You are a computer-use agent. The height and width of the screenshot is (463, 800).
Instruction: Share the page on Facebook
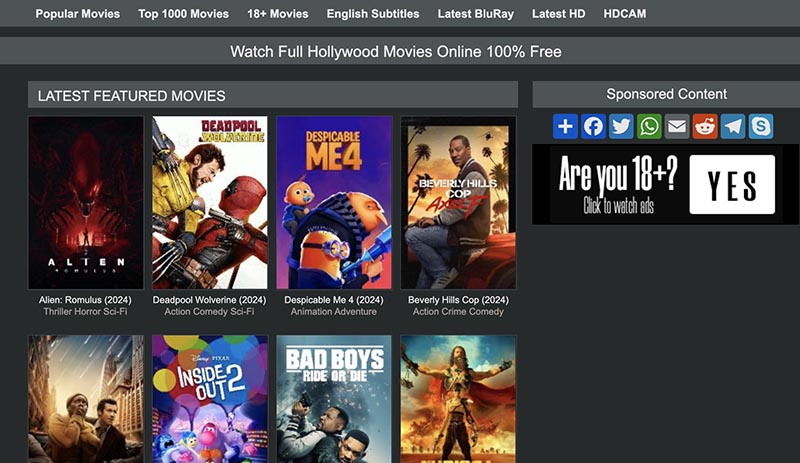pos(593,126)
